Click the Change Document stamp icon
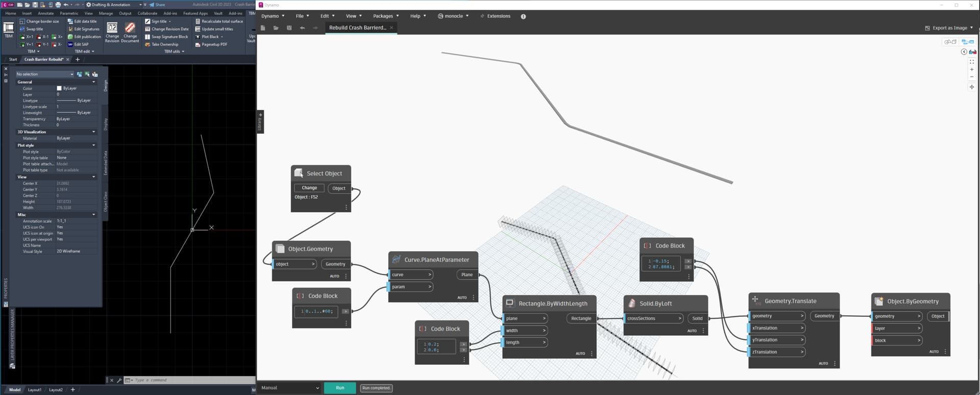This screenshot has height=395, width=980. [130, 28]
